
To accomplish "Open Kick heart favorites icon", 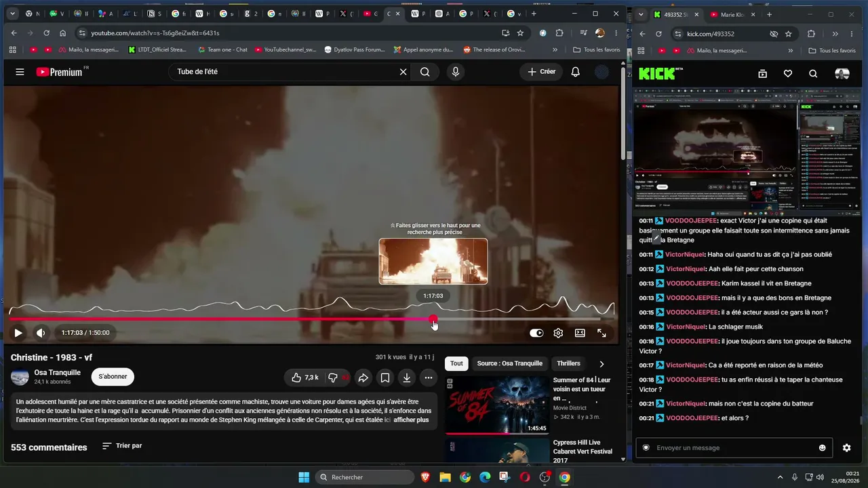I will point(788,74).
